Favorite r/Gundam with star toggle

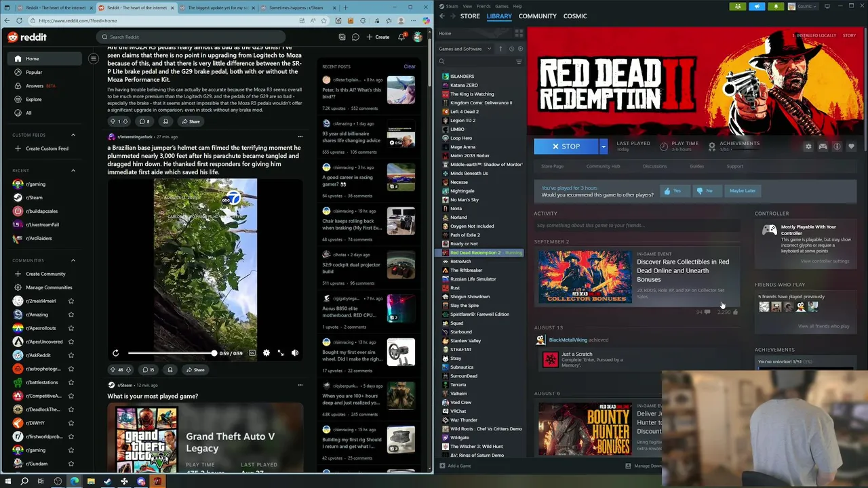(x=71, y=464)
